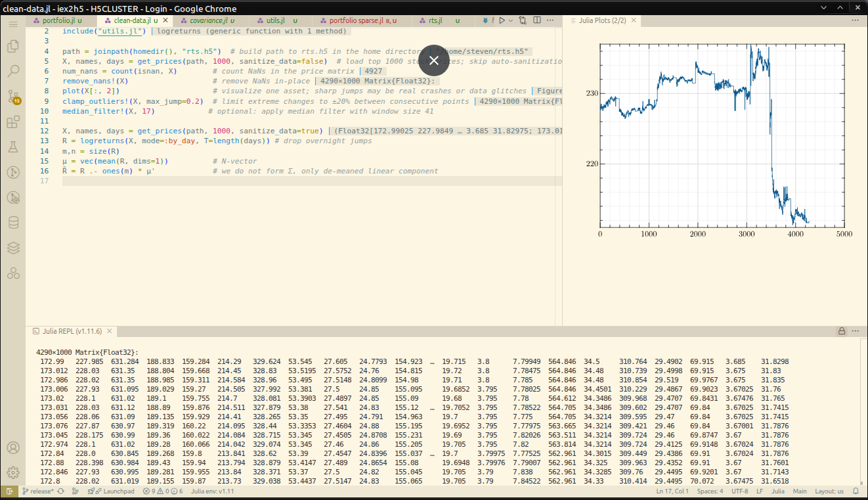Viewport: 868px width, 500px height.
Task: Toggle the lock icon on the Julia Plots panel
Action: pos(842,330)
